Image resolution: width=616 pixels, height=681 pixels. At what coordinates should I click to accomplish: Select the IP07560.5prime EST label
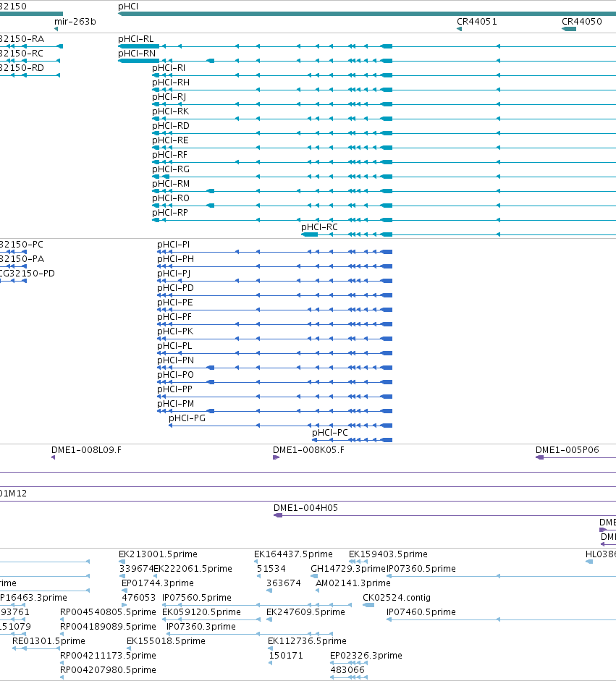197,598
